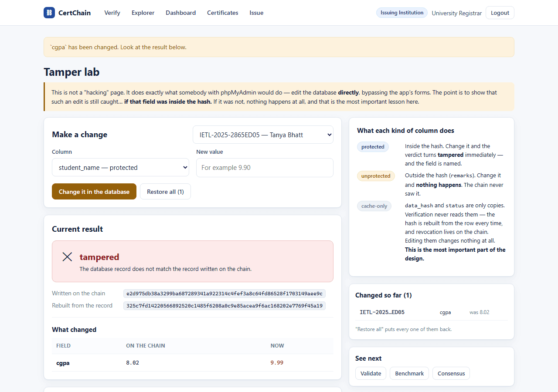Click the CertChain brand name
Viewport: 558px width, 392px height.
(75, 13)
